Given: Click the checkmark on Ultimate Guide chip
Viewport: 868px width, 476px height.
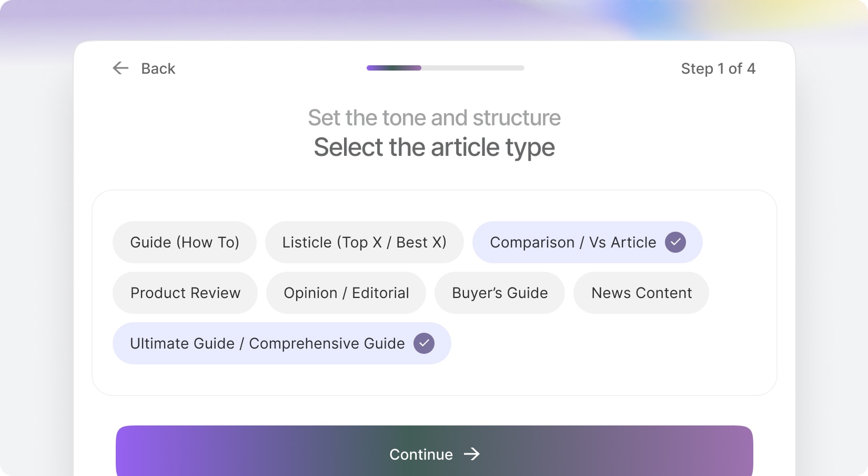Looking at the screenshot, I should [x=423, y=343].
